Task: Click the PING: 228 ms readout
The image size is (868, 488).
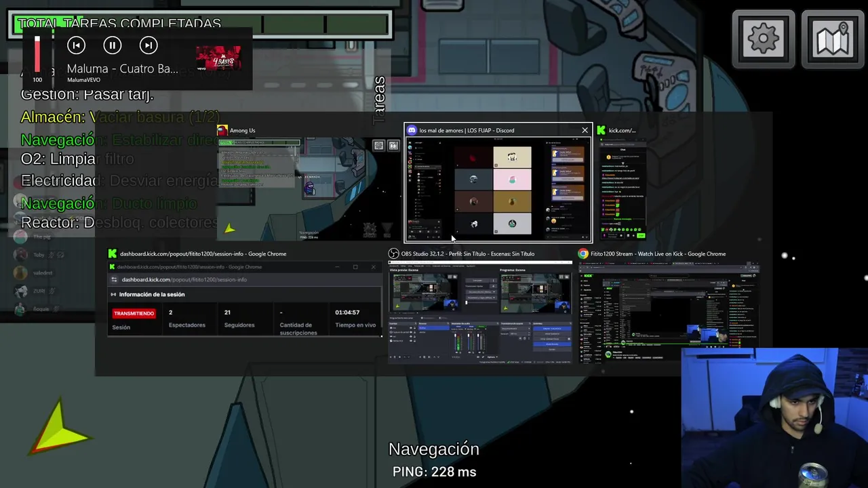Action: click(434, 472)
